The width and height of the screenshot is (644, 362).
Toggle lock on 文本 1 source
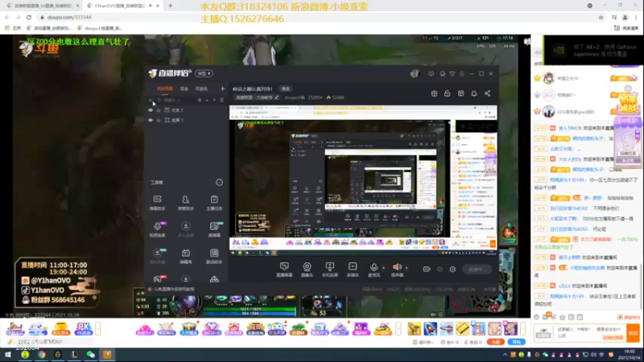point(159,110)
